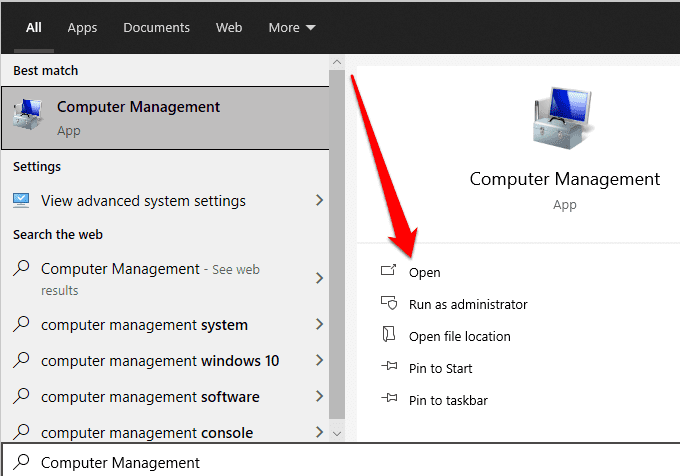Select the Web filter tab

[229, 28]
